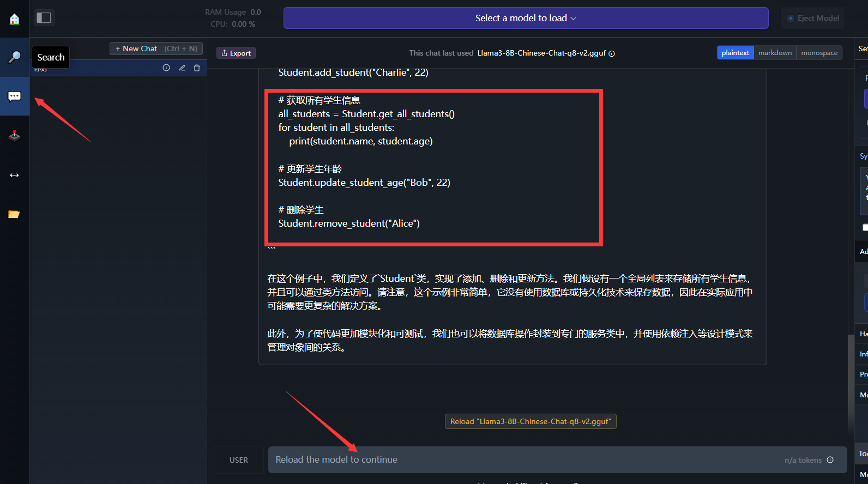Screen dimensions: 868x484
Task: Click the line Student.remove_student("Alice")
Action: click(x=349, y=223)
